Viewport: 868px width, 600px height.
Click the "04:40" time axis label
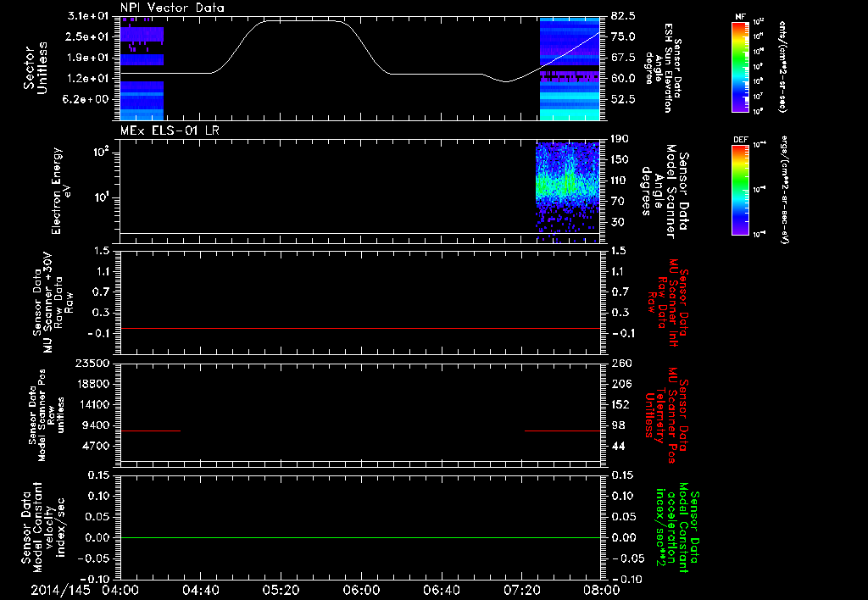(200, 590)
